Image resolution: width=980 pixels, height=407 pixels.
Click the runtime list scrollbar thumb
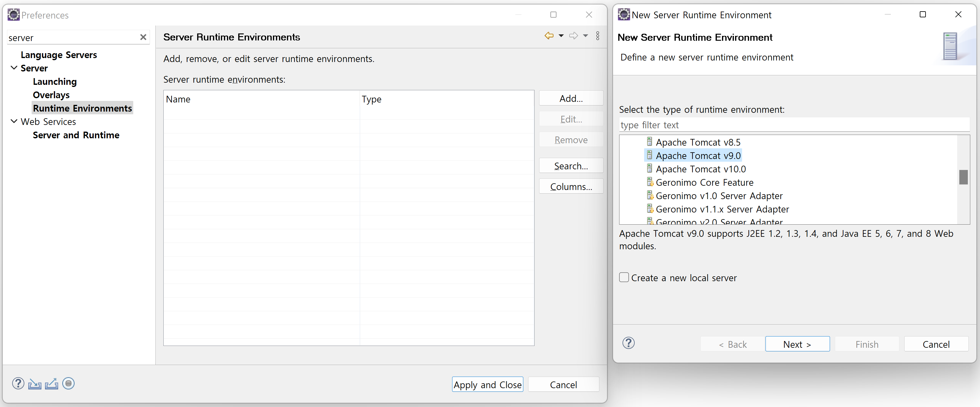963,177
